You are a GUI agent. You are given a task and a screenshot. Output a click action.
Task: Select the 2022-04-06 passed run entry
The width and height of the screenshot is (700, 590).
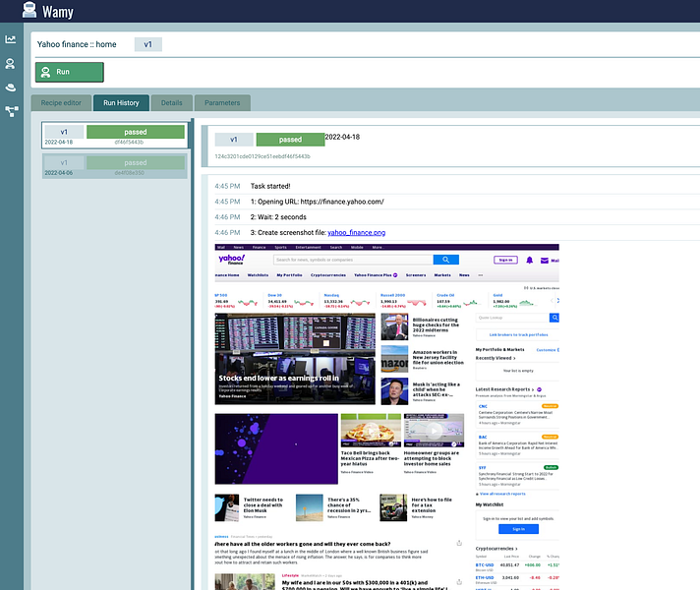115,166
